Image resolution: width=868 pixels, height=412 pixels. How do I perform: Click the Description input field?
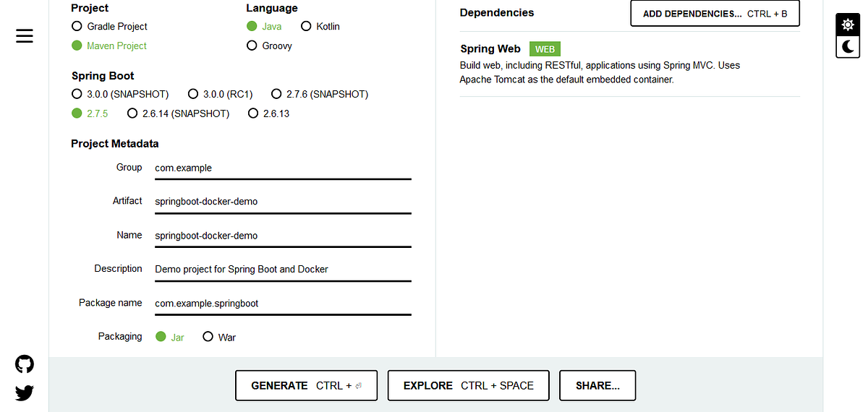point(283,269)
